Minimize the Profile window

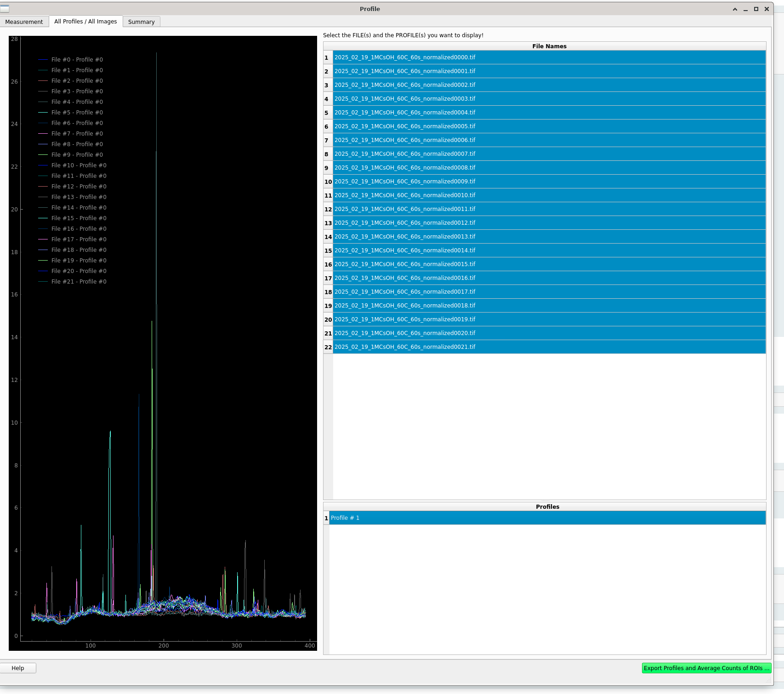tap(745, 9)
